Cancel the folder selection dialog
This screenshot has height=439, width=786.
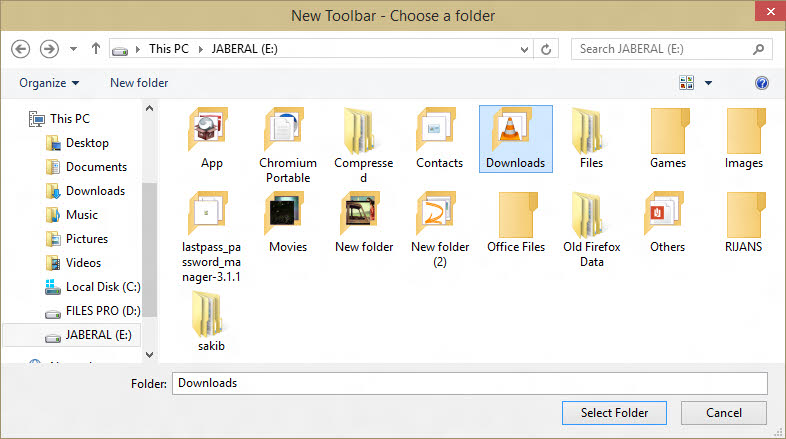[x=723, y=412]
